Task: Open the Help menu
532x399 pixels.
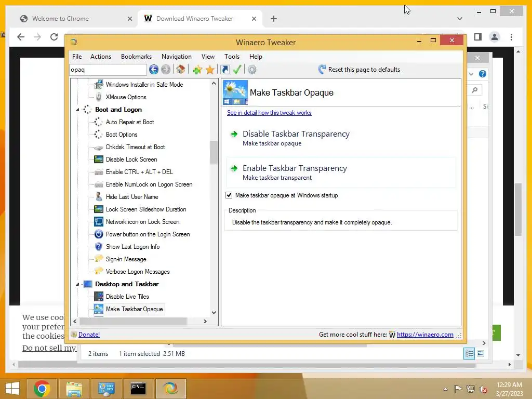Action: [x=256, y=57]
